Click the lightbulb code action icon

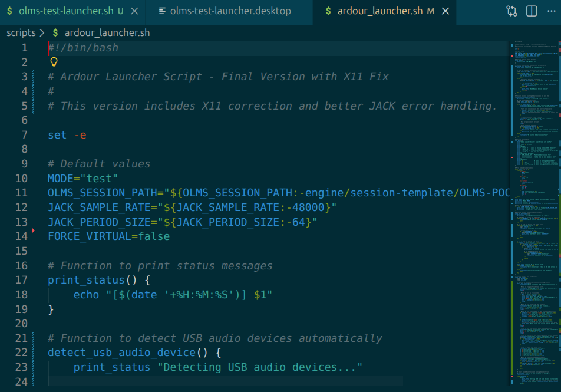pyautogui.click(x=54, y=62)
